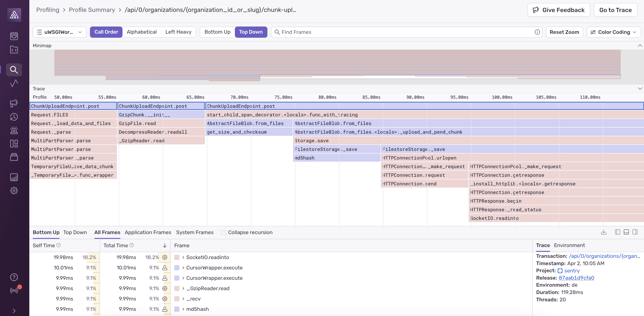Click the download icon in the frames panel
This screenshot has width=644, height=316.
(x=603, y=232)
